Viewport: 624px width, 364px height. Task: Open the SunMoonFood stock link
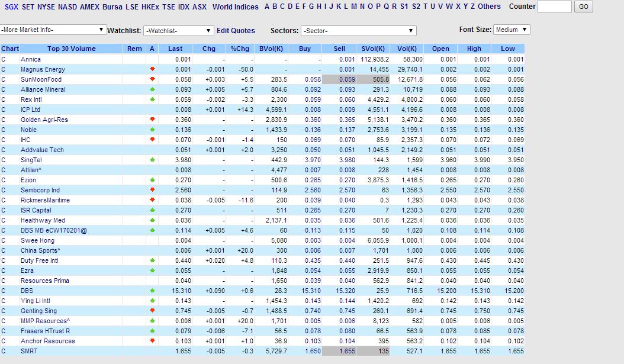(41, 79)
